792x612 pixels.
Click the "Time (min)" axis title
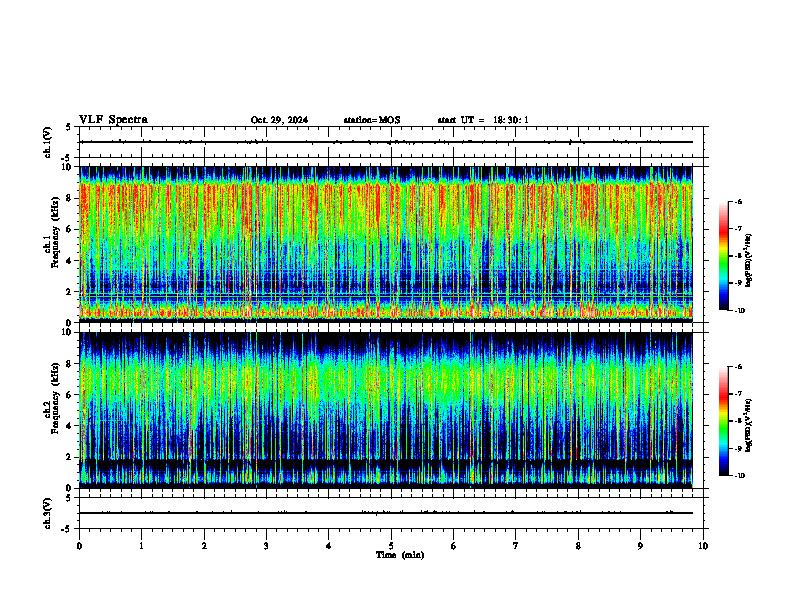coord(400,555)
